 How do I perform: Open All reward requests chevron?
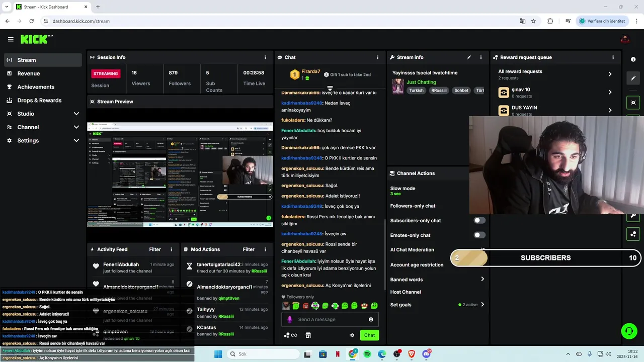(x=610, y=74)
